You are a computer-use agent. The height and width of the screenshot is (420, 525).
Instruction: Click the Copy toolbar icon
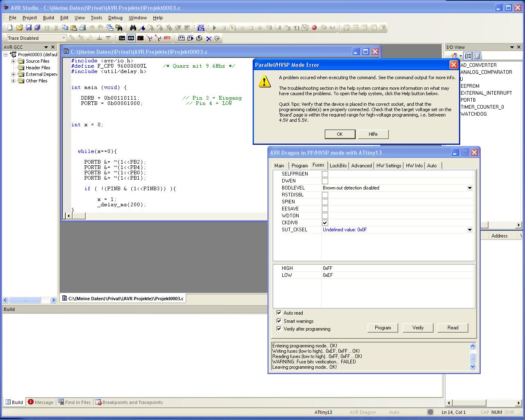[65, 27]
